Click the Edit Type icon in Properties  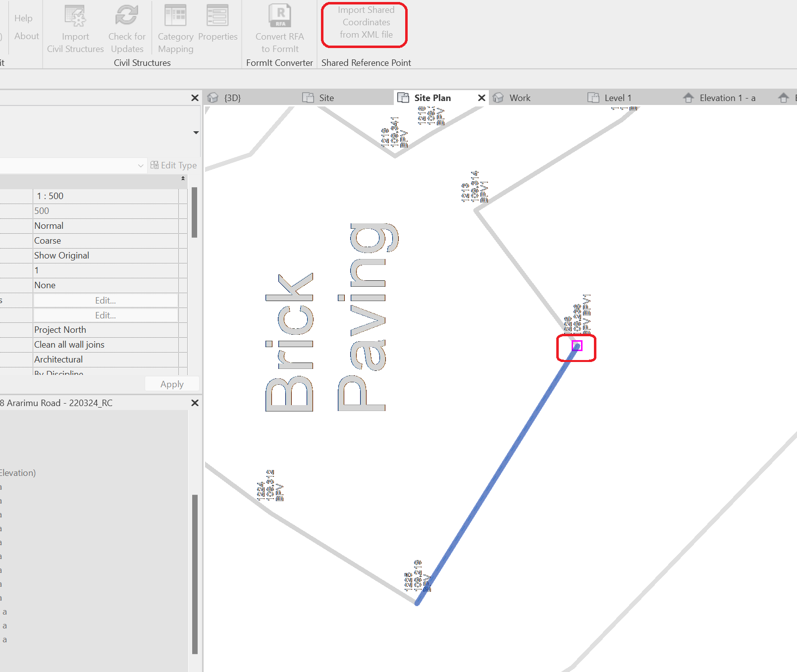coord(154,165)
